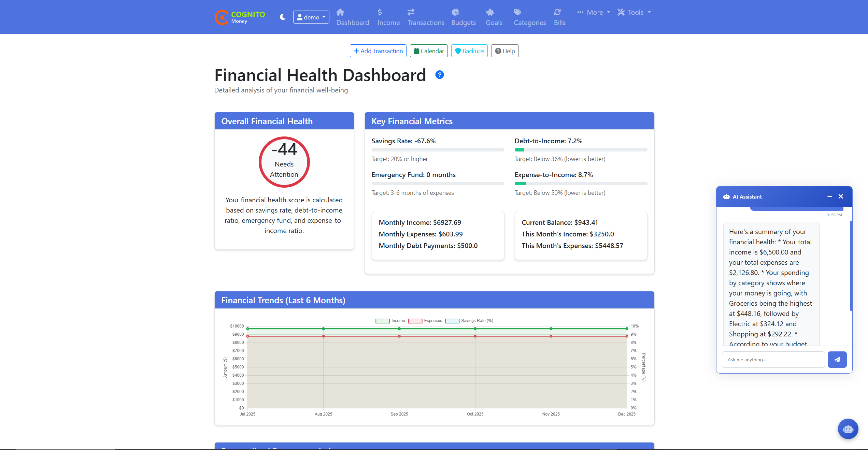This screenshot has width=868, height=450.
Task: Expand the demo user account menu
Action: (x=311, y=17)
